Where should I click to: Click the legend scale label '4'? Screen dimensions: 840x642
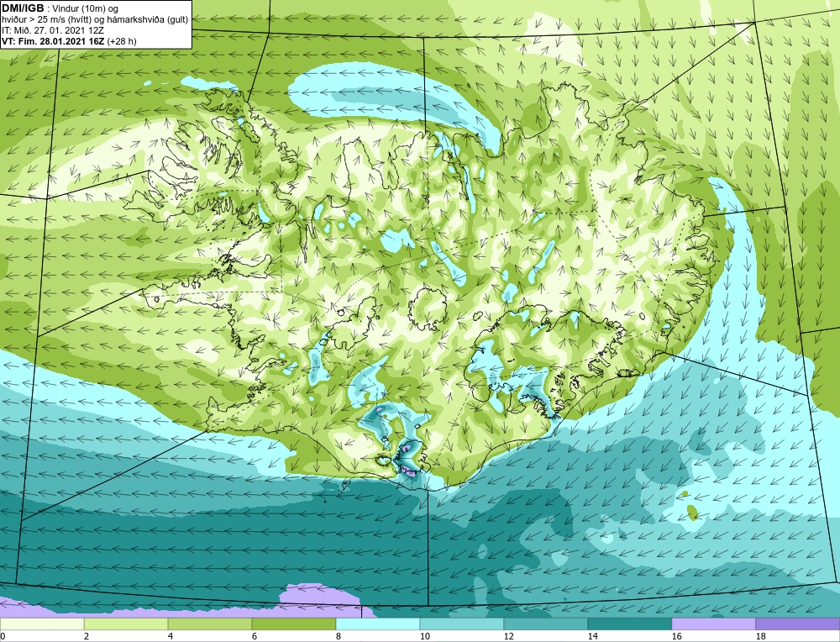171,636
